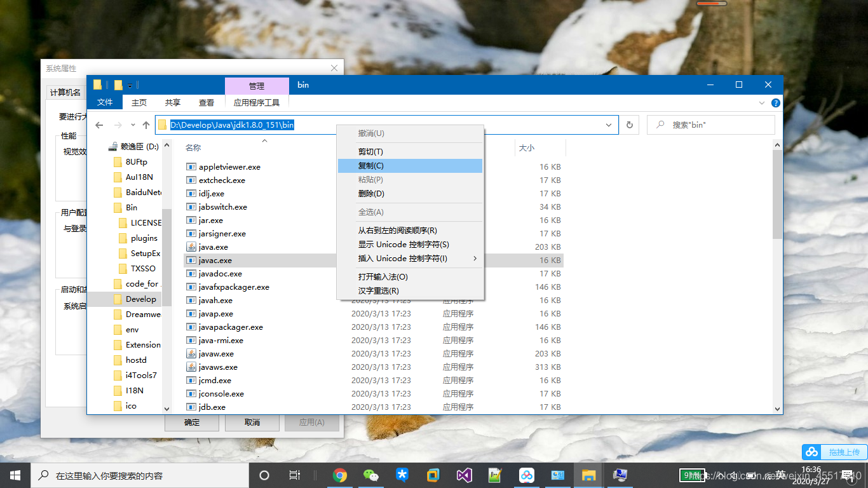868x488 pixels.
Task: Click the 搜索"bin" search box
Action: tap(711, 125)
